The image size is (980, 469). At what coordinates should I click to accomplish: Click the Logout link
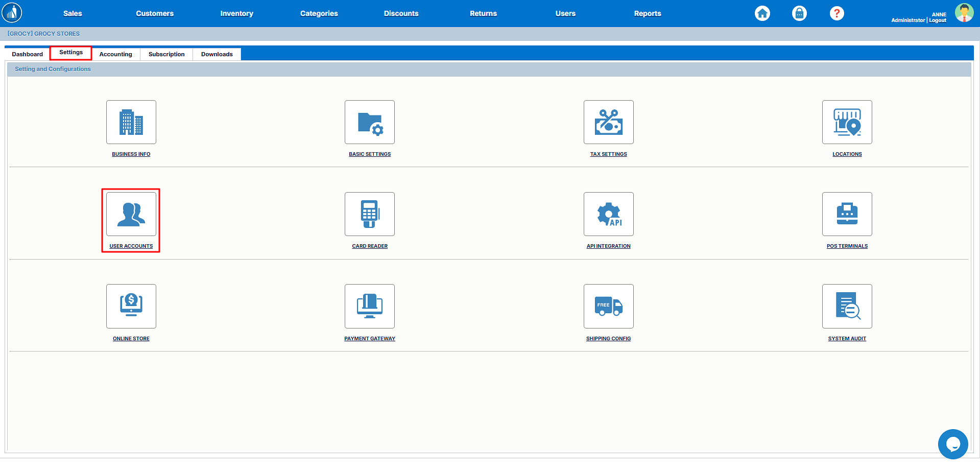click(938, 20)
